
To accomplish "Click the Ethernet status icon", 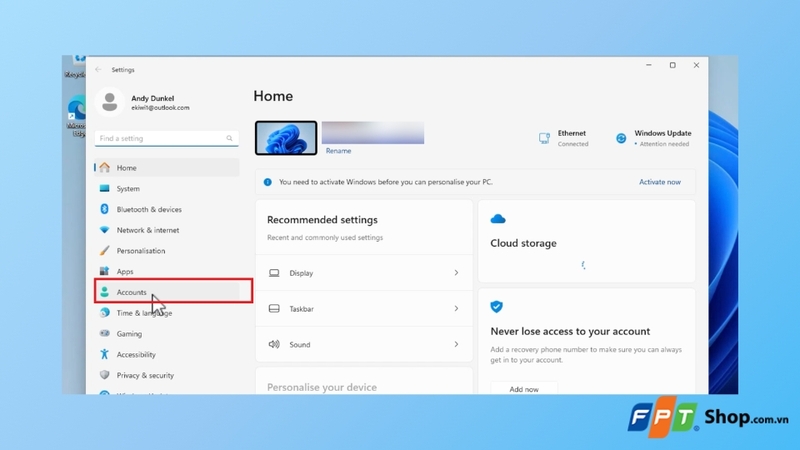I will (x=544, y=138).
